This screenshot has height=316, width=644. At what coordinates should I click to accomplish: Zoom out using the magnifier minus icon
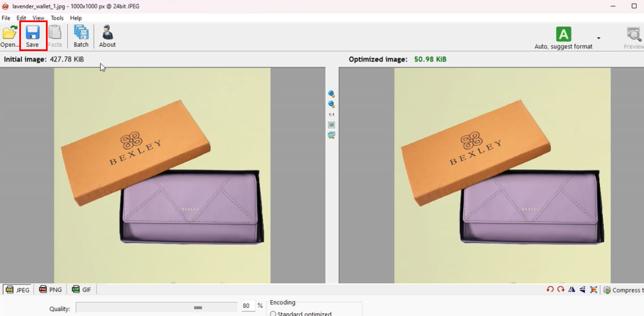(x=332, y=104)
